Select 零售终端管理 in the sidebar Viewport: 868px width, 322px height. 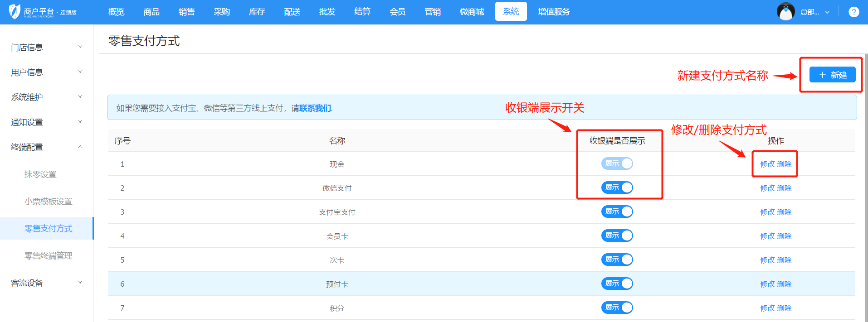[49, 255]
